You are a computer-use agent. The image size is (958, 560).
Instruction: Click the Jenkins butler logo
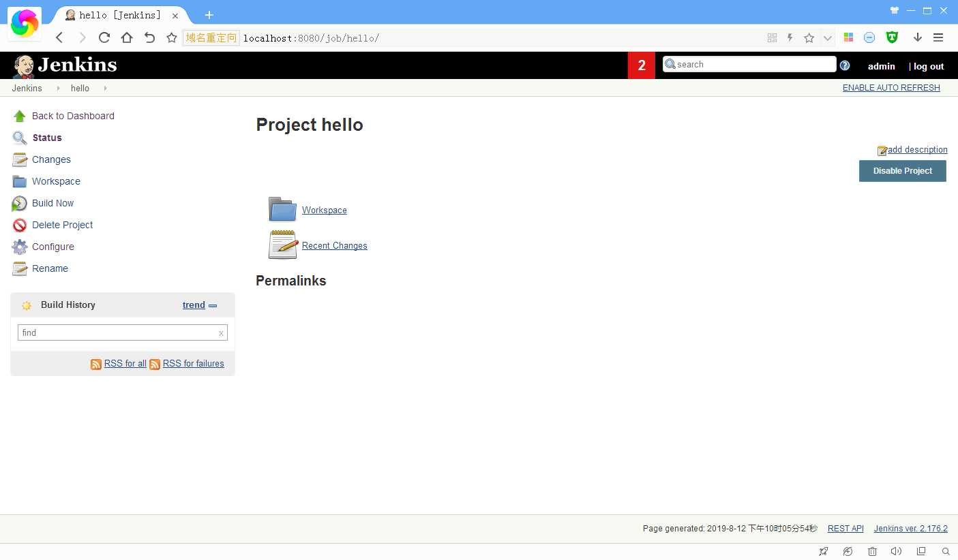pos(24,66)
